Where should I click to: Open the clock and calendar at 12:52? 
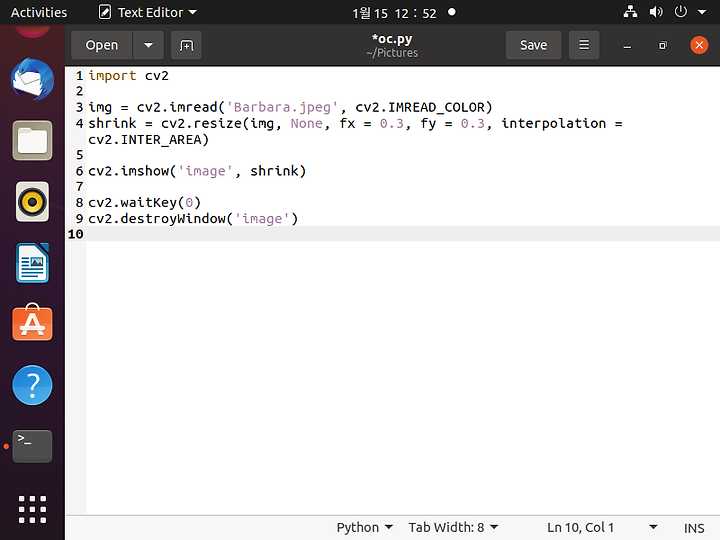[x=394, y=13]
